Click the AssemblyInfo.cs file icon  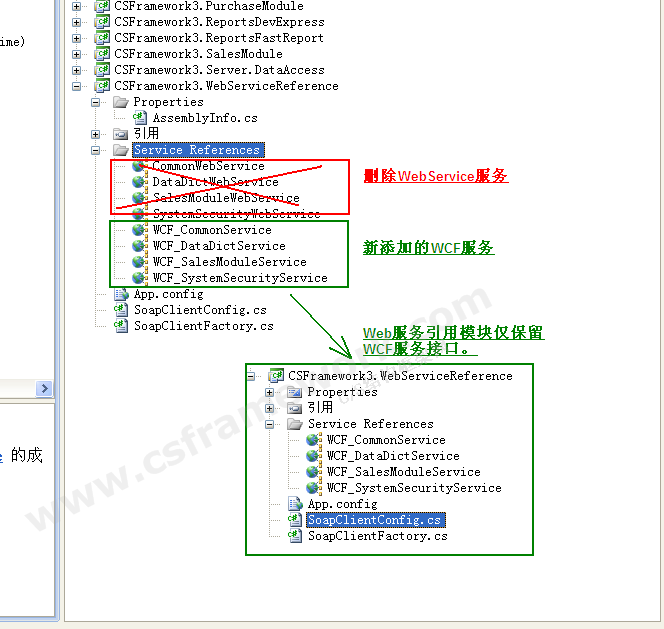tap(139, 118)
